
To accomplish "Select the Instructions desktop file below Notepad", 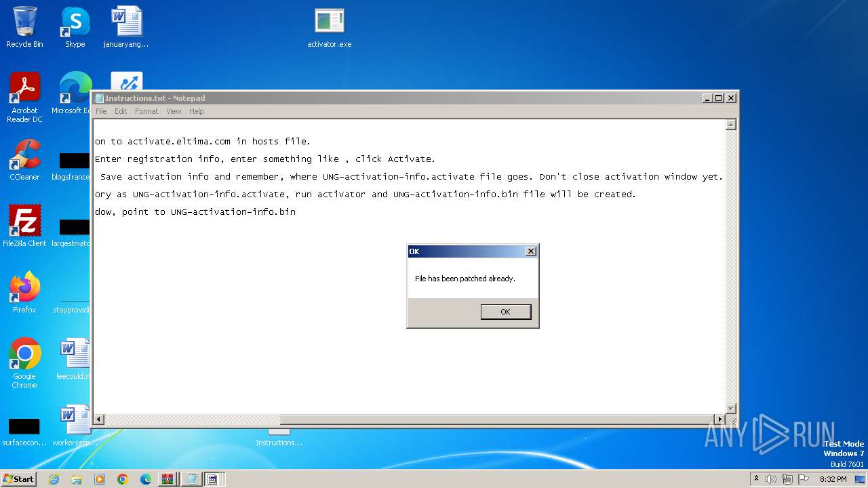I will (x=279, y=437).
